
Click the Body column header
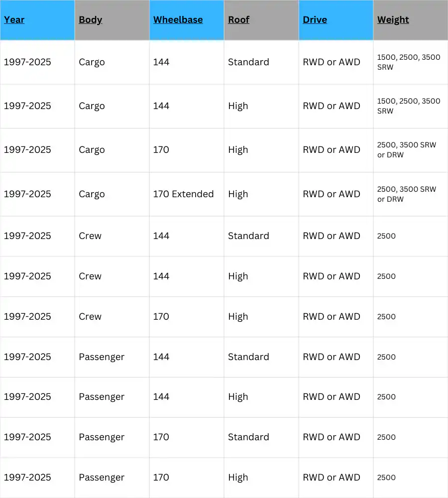[x=91, y=20]
